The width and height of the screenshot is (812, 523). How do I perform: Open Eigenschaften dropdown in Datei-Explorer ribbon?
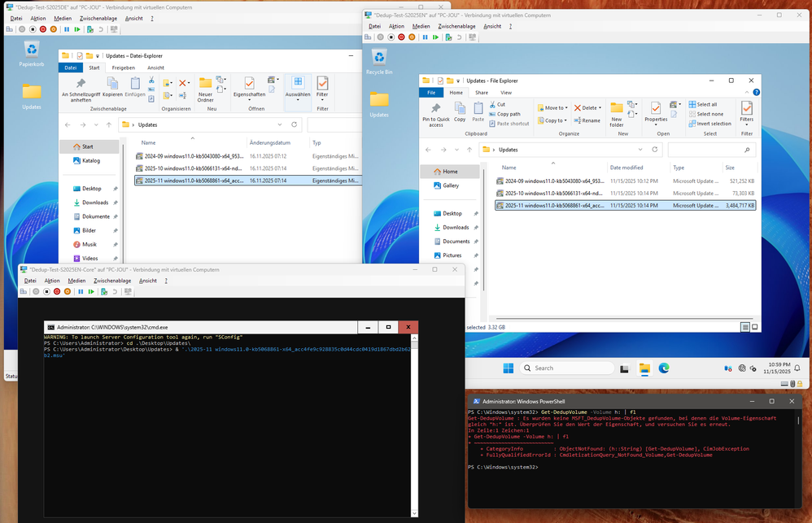249,100
